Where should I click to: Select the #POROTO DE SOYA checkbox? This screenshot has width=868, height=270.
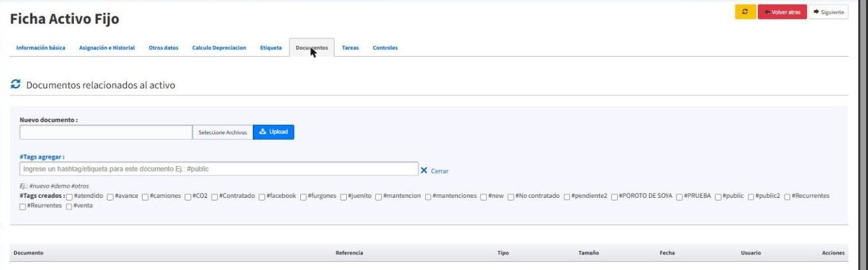(x=614, y=196)
